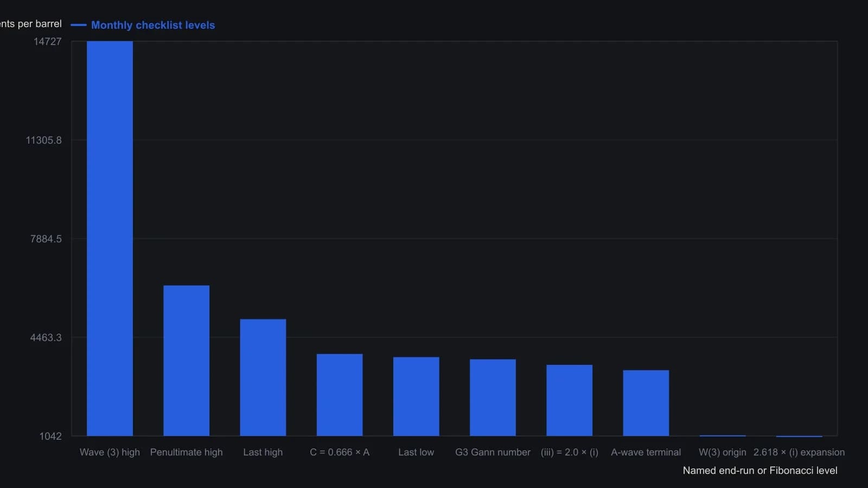The image size is (868, 488).
Task: Click the '(iii) = 2.0 × (i)' label
Action: click(x=569, y=452)
